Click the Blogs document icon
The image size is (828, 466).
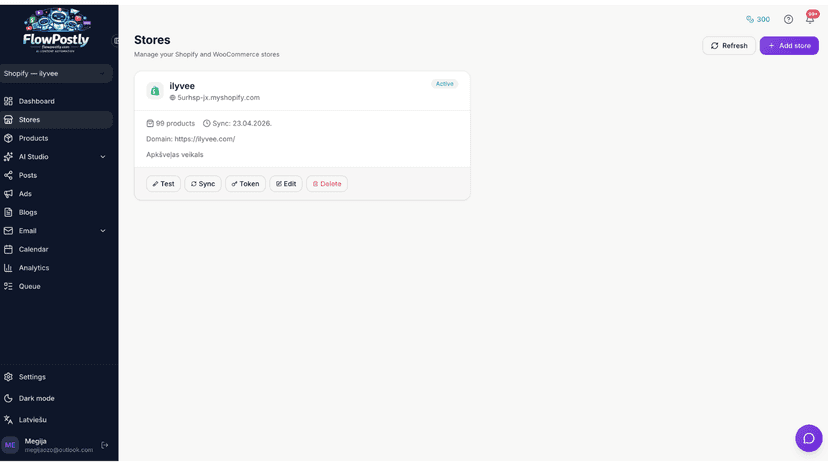tap(8, 212)
